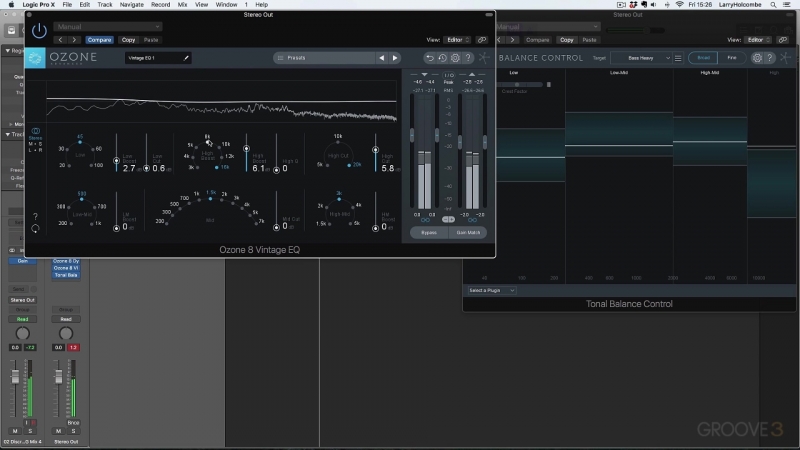Open the Apple menu
The height and width of the screenshot is (450, 800).
coord(11,5)
